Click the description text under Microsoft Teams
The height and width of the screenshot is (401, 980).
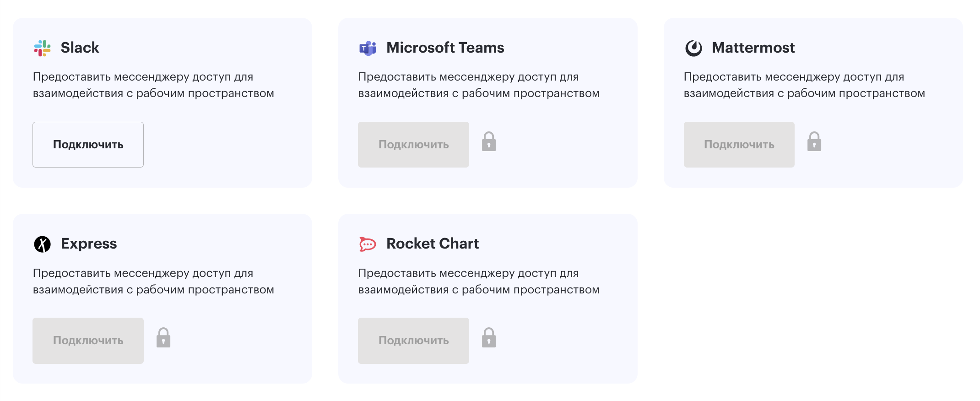point(479,85)
